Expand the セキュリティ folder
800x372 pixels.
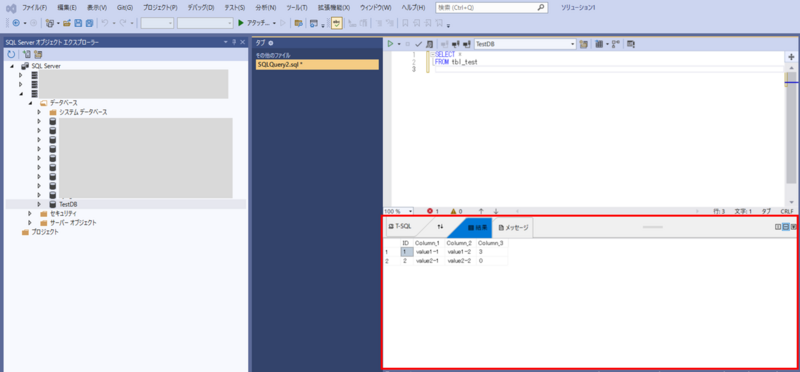point(30,213)
